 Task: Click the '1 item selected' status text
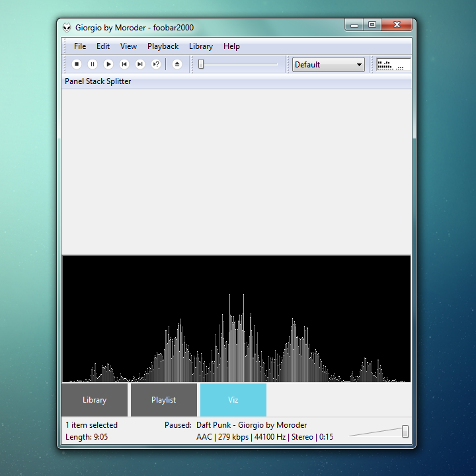[91, 425]
